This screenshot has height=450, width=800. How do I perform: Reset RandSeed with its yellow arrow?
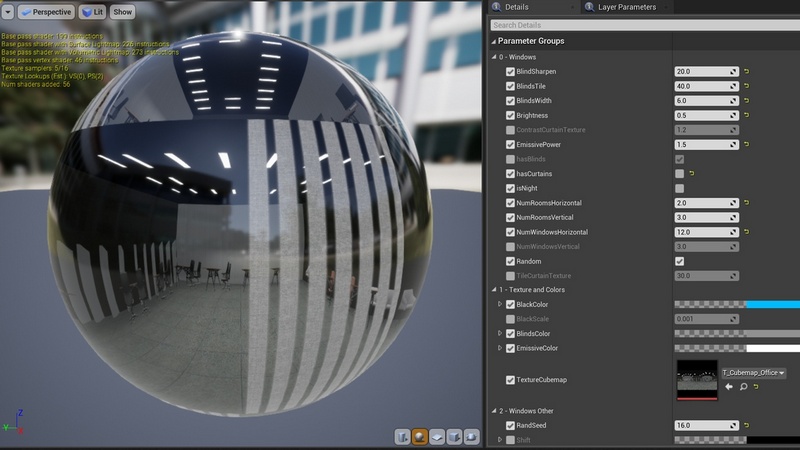[747, 425]
